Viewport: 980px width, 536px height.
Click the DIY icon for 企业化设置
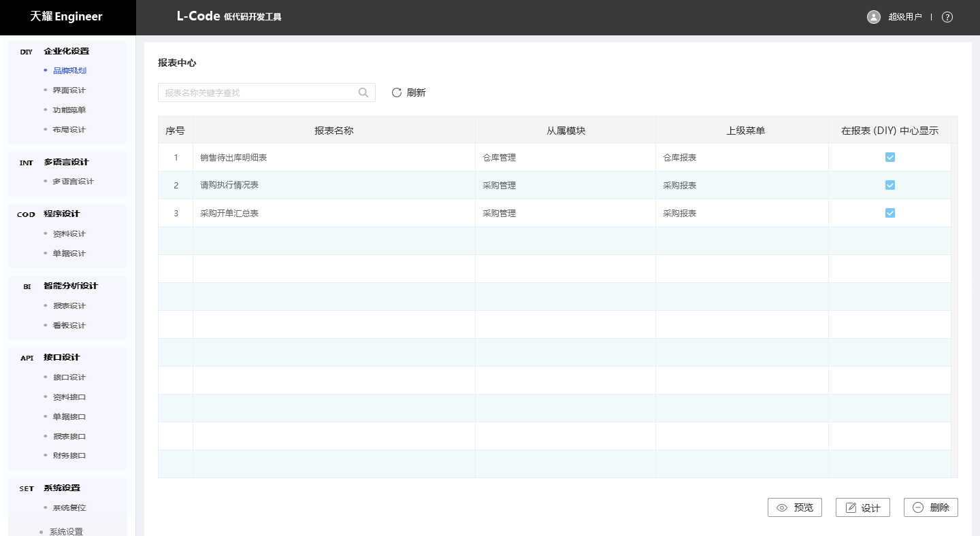27,52
